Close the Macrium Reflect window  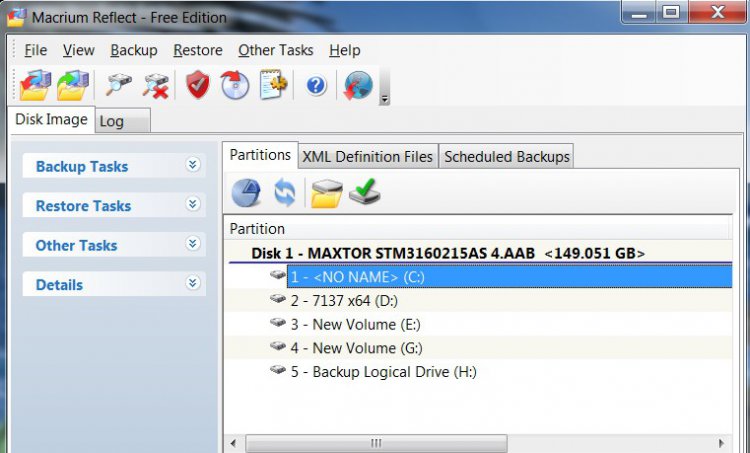click(717, 12)
